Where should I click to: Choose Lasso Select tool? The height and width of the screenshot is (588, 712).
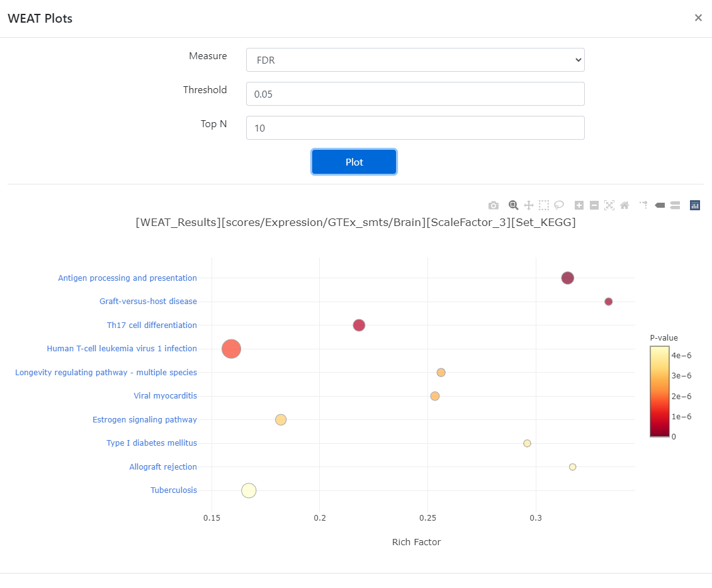pos(559,205)
